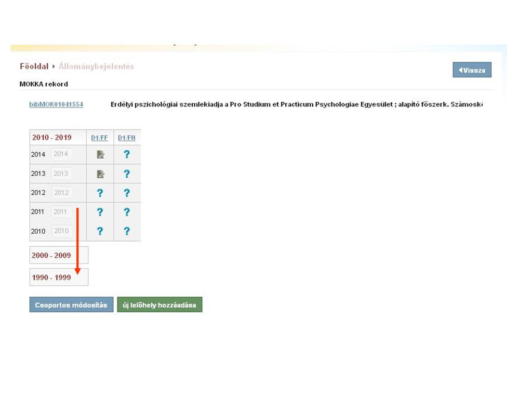Click the Csoportos módosítás button
This screenshot has height=399, width=532.
click(71, 305)
